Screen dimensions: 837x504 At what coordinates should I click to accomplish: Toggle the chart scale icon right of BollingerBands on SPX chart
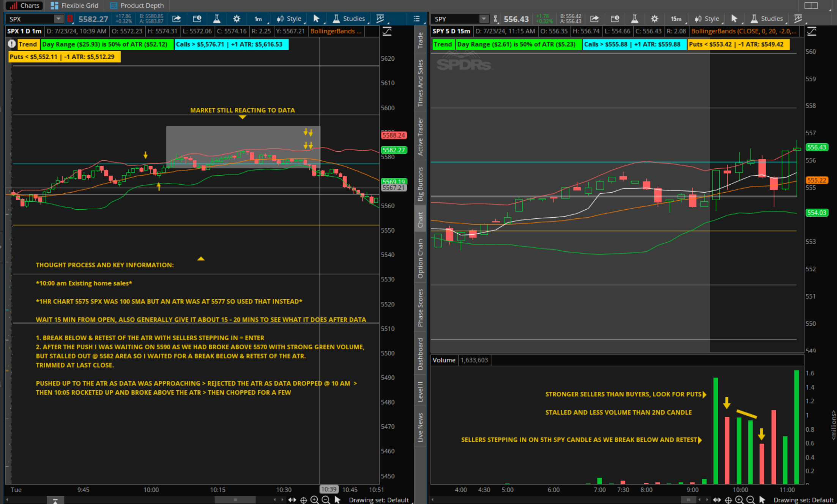tap(387, 31)
